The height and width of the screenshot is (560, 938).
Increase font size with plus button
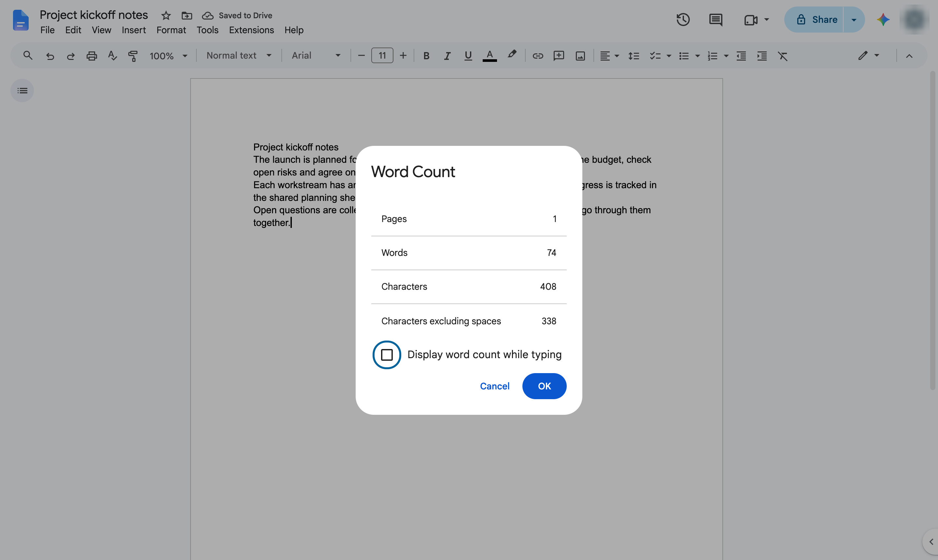(403, 55)
